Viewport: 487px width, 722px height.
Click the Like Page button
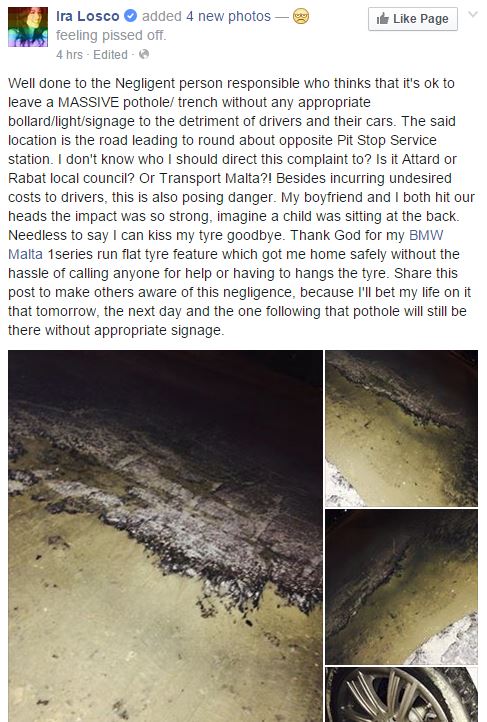(x=412, y=19)
